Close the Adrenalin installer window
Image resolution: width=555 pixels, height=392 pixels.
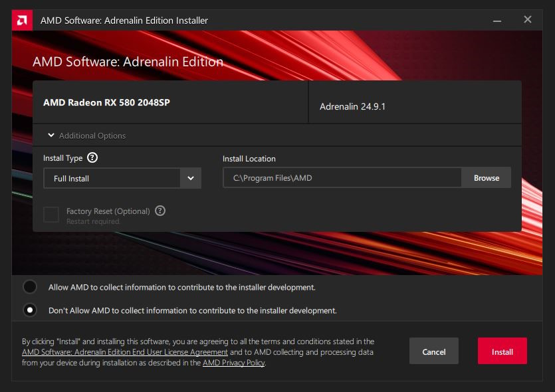[x=527, y=19]
